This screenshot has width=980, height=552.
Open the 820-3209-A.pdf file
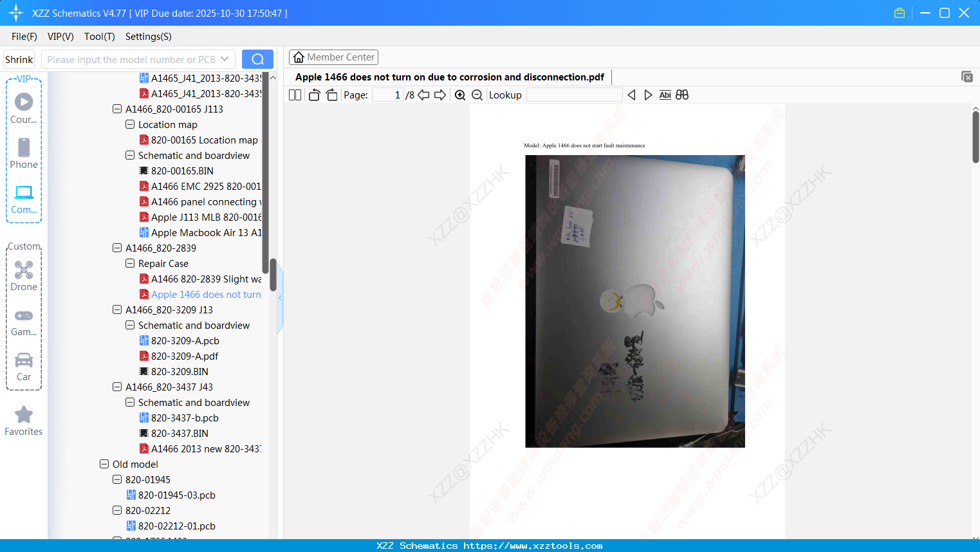click(x=179, y=356)
